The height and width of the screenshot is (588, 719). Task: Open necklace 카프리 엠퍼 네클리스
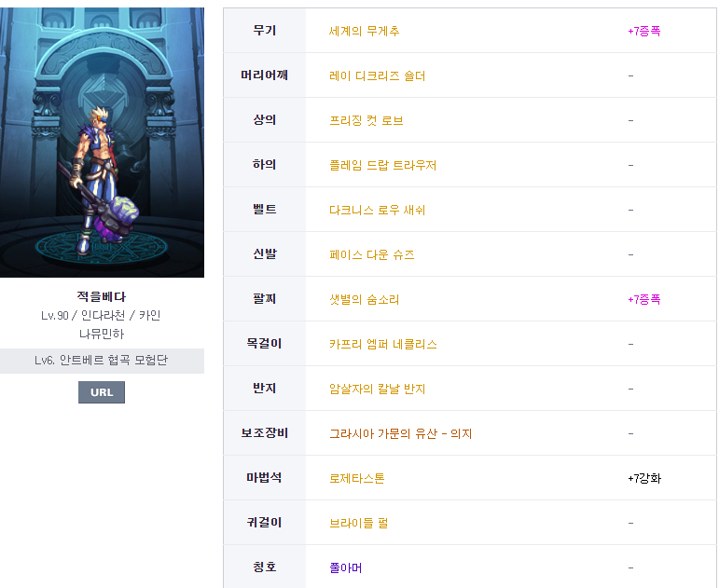[382, 344]
